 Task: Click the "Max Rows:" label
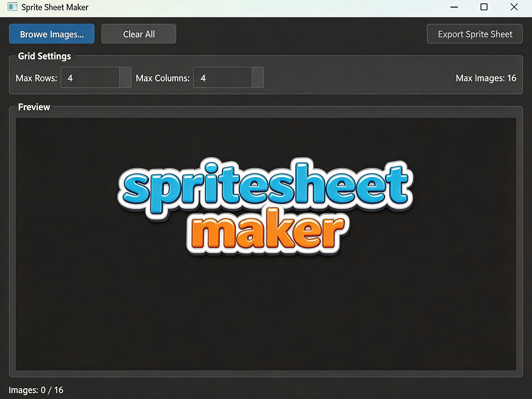(x=37, y=78)
